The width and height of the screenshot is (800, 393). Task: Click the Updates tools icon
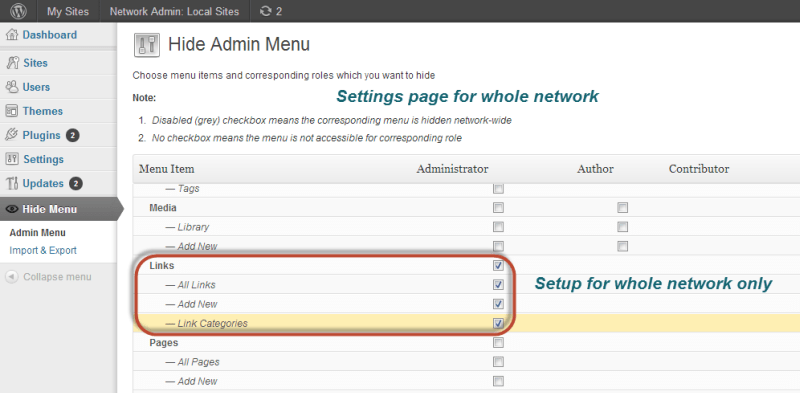(x=12, y=183)
